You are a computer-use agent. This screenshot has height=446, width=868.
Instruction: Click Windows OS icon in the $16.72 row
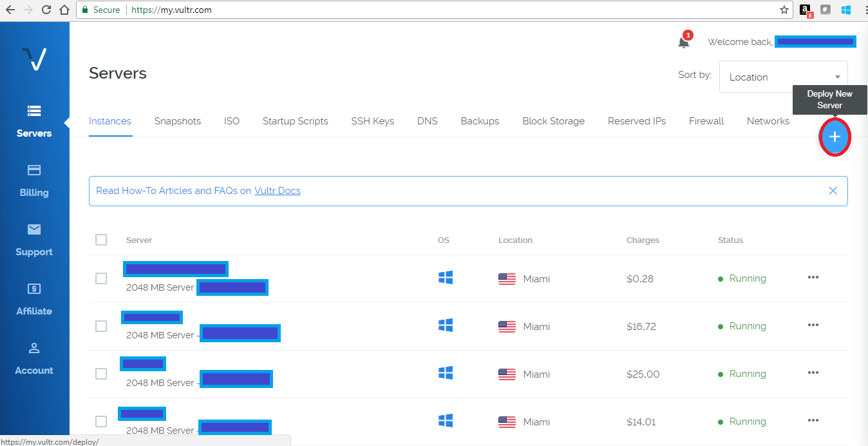click(x=446, y=325)
